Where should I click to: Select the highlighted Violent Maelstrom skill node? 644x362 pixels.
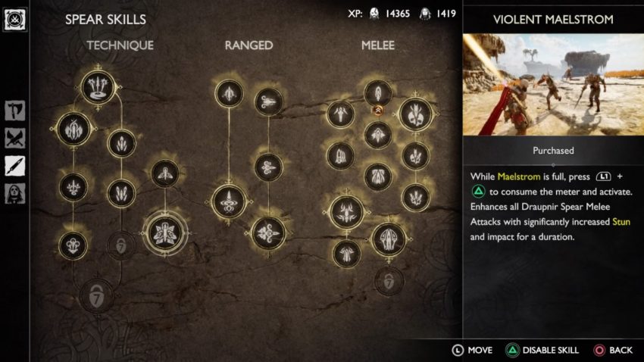(x=164, y=233)
